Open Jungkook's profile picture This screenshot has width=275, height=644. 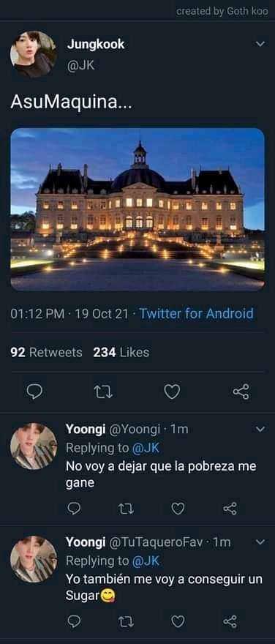pos(34,54)
